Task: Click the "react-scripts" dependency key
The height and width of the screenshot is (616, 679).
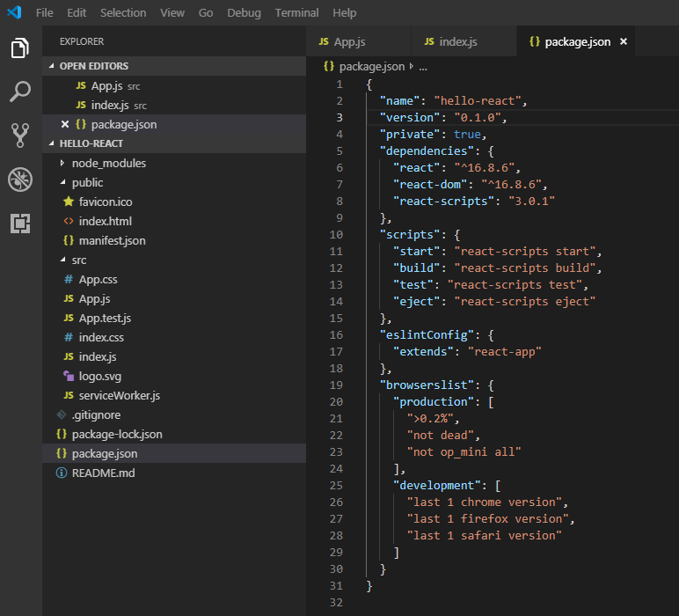Action: click(x=443, y=201)
